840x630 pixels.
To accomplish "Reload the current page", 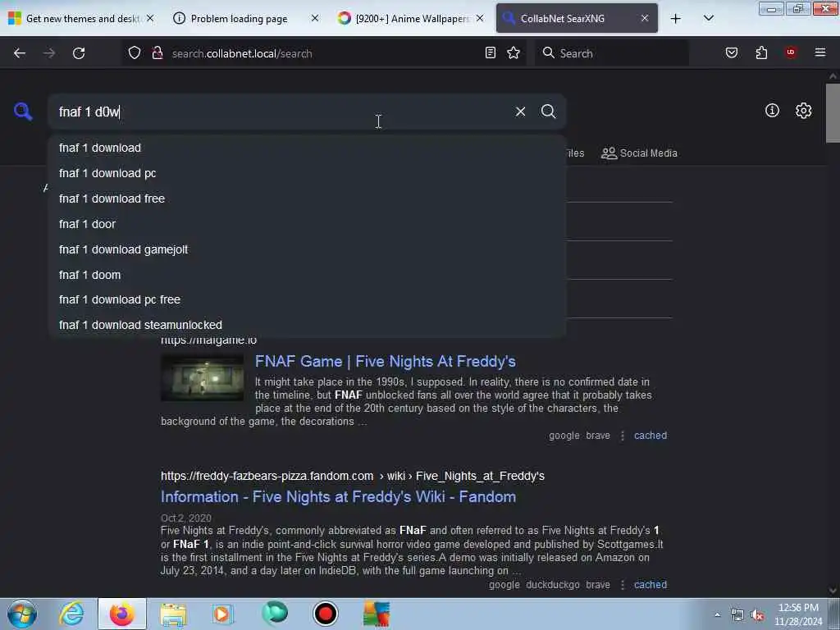I will pyautogui.click(x=79, y=53).
